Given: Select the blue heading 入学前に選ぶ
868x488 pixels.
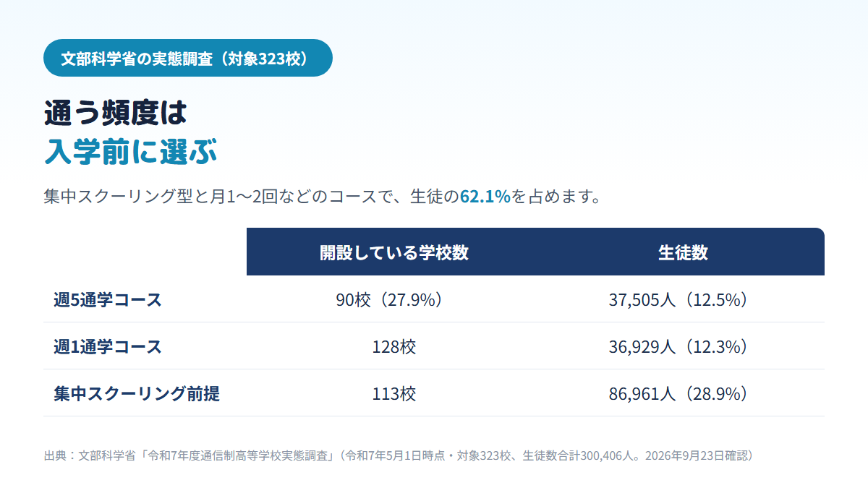Looking at the screenshot, I should (130, 151).
